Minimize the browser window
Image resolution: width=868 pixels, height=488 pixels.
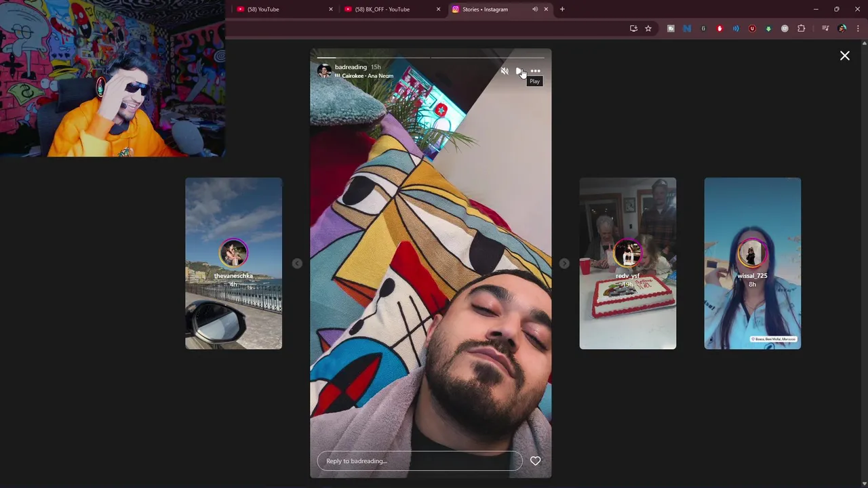(x=816, y=9)
